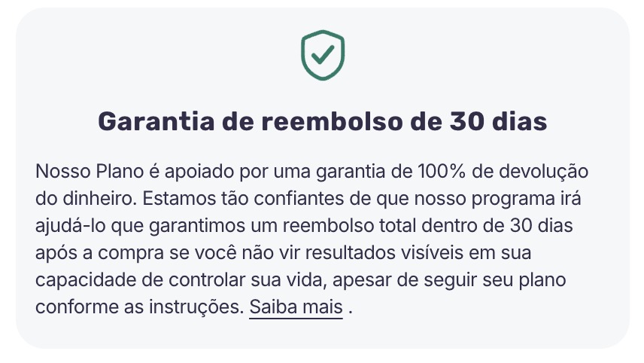Image resolution: width=644 pixels, height=363 pixels.
Task: Click "Nosso Plano" at the paragraph start
Action: click(x=90, y=172)
